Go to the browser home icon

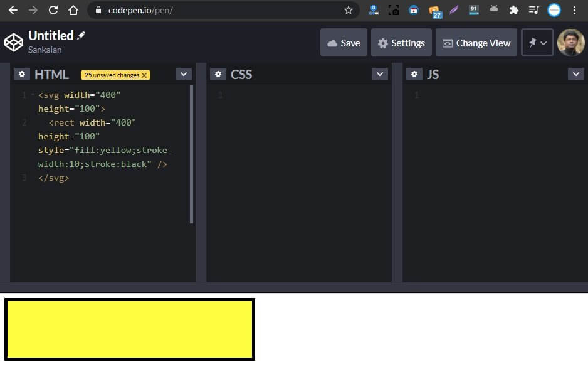pyautogui.click(x=73, y=10)
